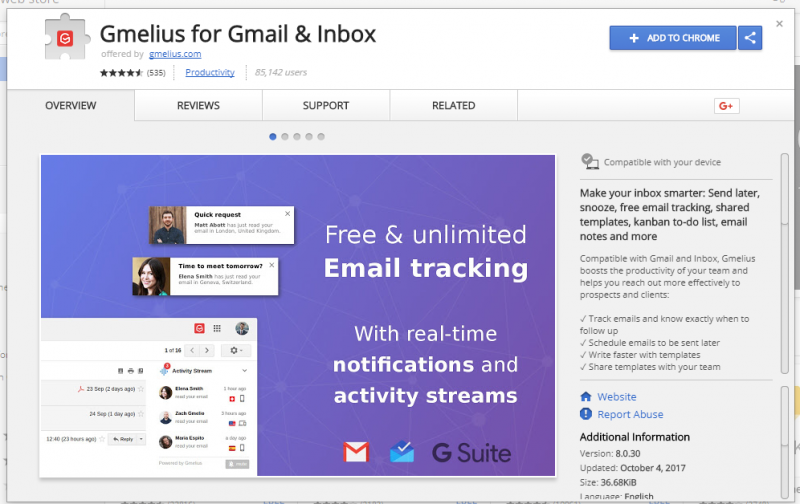Click the 85,142 users text
The image size is (800, 504).
point(281,72)
